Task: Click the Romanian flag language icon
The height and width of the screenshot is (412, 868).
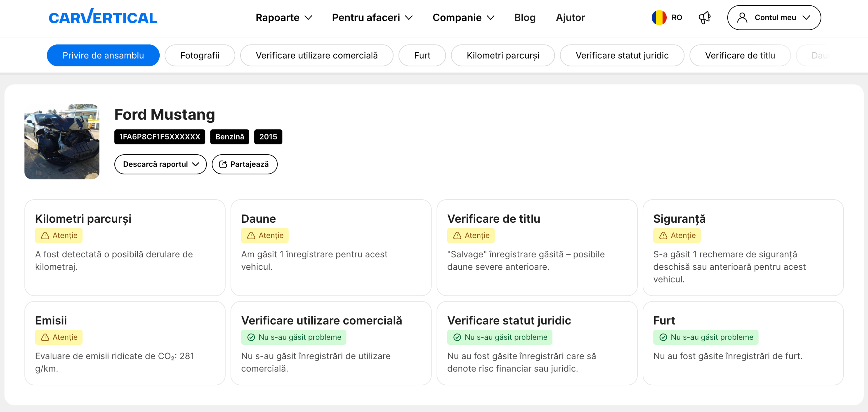Action: click(x=659, y=18)
